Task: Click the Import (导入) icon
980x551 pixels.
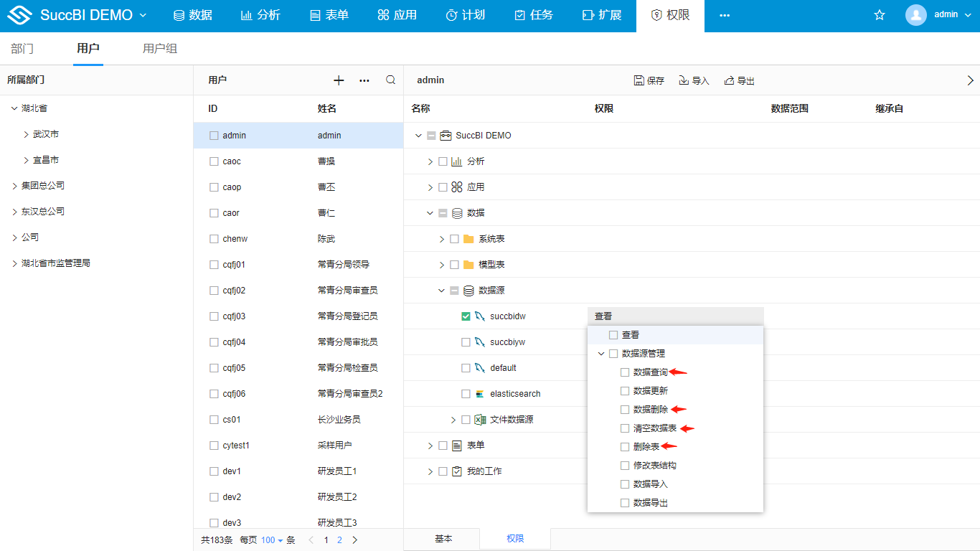Action: [684, 80]
